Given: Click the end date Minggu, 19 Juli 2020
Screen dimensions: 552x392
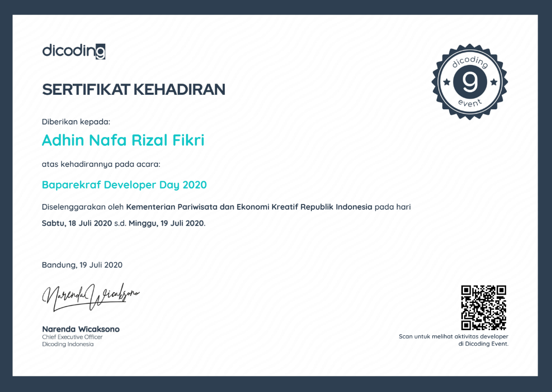Looking at the screenshot, I should pos(166,224).
